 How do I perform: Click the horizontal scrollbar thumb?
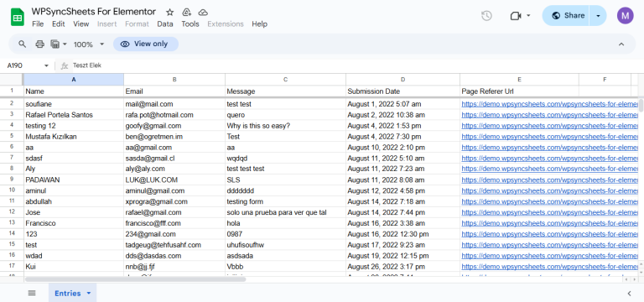(135, 279)
